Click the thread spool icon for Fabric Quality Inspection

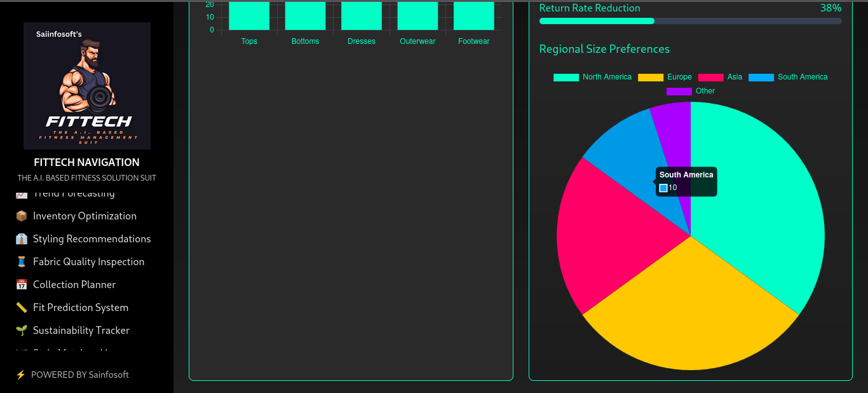[22, 262]
